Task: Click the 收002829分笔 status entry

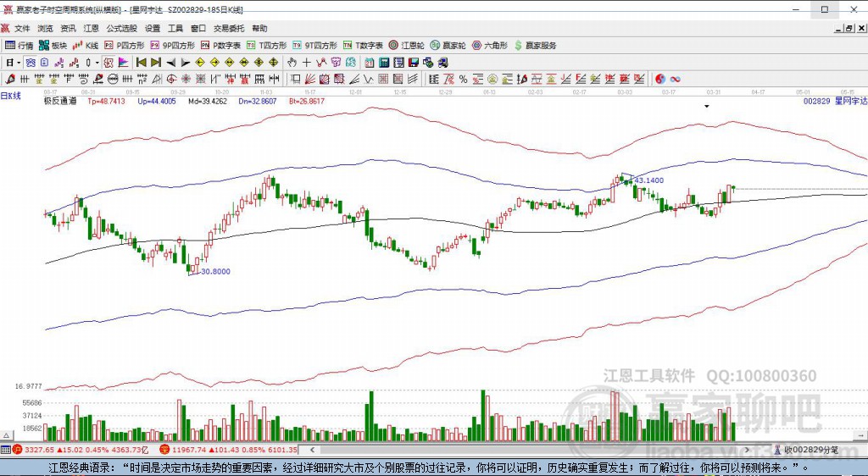Action: [807, 450]
